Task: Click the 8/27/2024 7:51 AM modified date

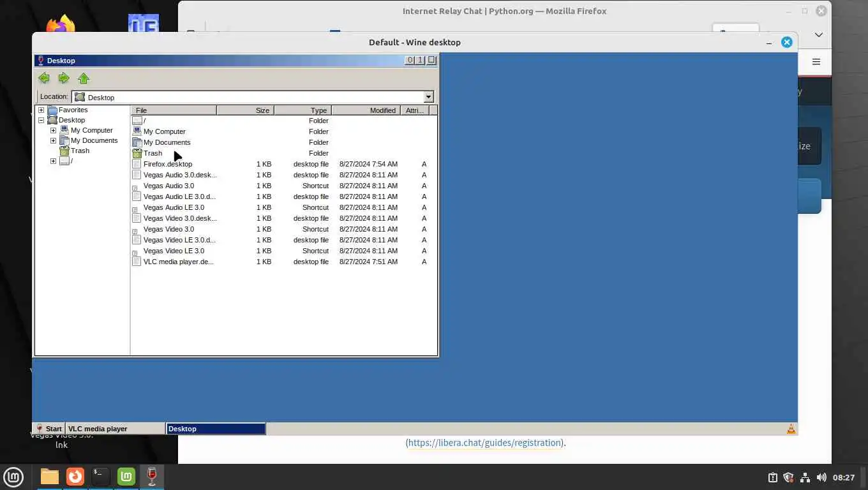Action: click(368, 262)
